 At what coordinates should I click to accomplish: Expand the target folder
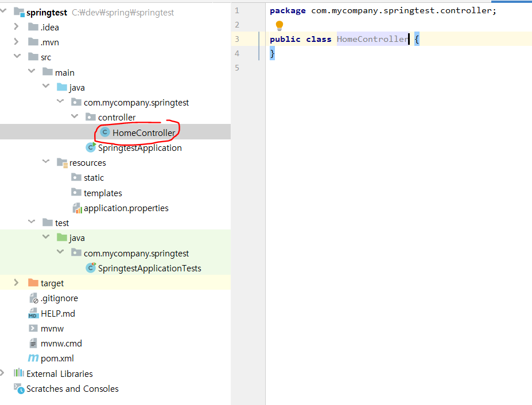tap(16, 282)
